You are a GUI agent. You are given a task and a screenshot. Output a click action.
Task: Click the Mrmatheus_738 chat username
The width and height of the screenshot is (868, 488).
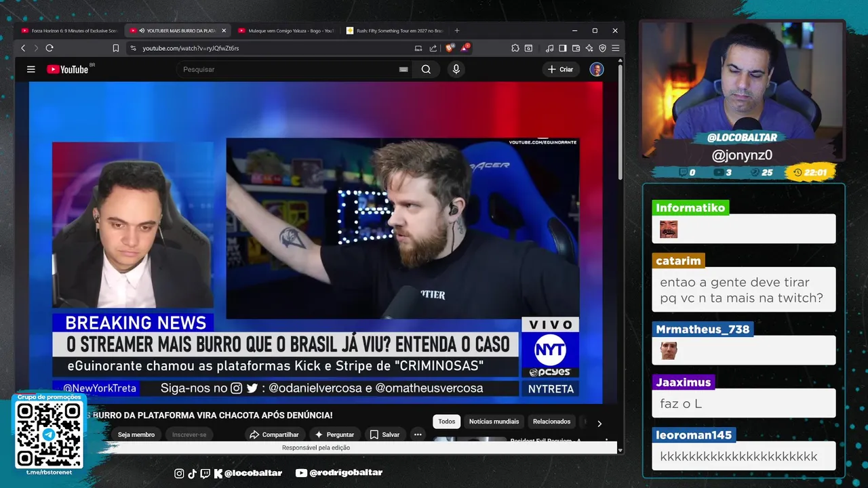coord(703,329)
